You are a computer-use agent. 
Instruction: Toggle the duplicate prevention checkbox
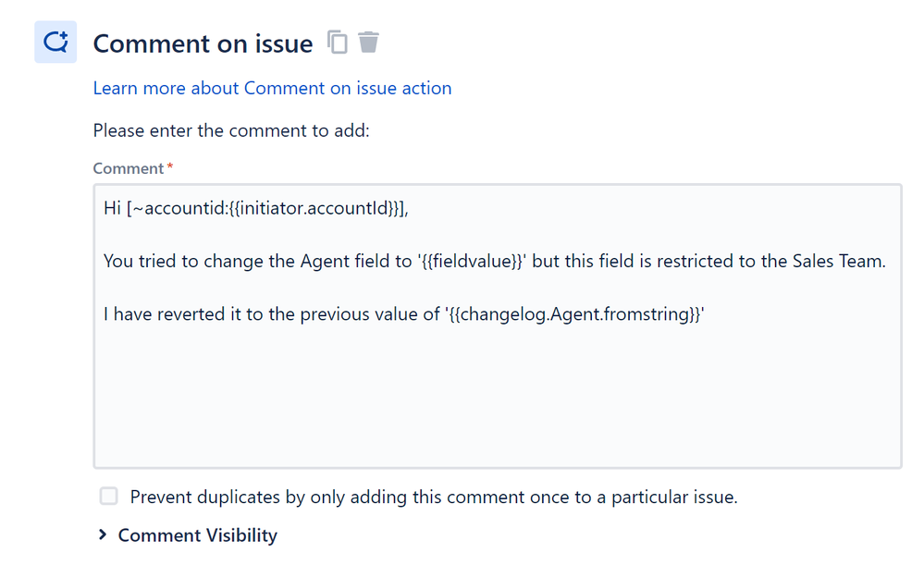pyautogui.click(x=108, y=497)
